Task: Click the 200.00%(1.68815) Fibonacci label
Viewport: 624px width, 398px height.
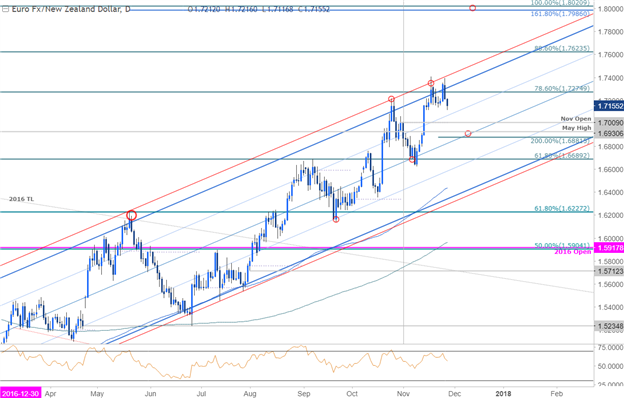Action: tap(560, 140)
